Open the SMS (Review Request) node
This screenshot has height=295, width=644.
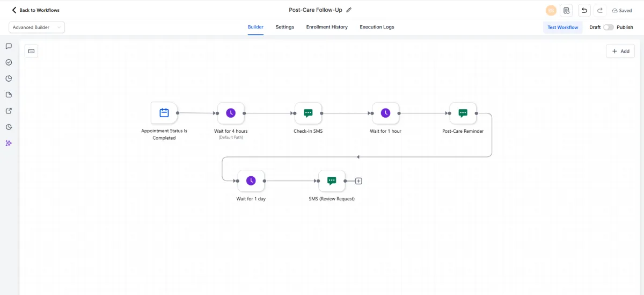[332, 181]
